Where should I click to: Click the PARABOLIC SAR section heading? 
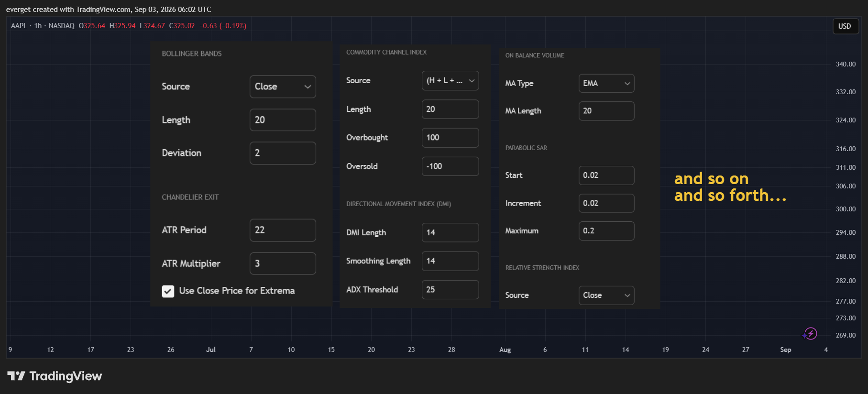pos(526,148)
